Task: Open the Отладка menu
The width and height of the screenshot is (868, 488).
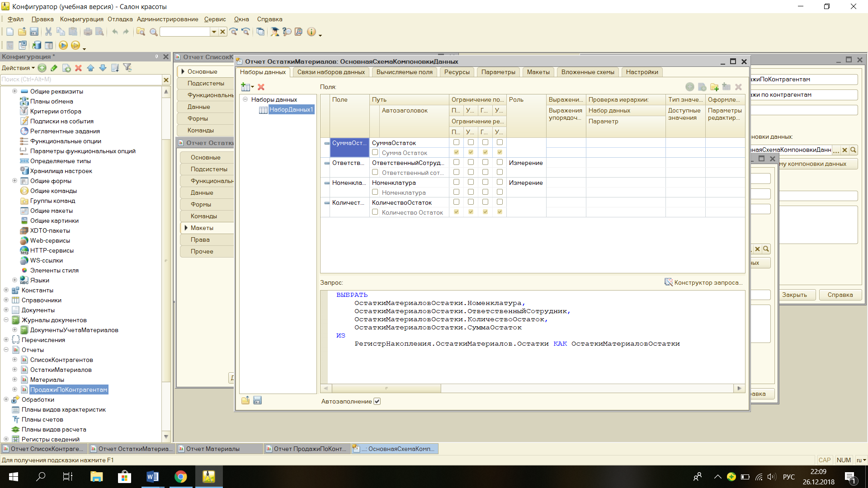Action: click(x=120, y=19)
